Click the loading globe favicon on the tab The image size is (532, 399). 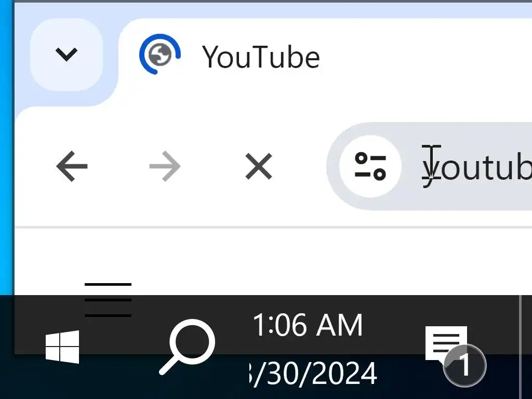click(160, 54)
